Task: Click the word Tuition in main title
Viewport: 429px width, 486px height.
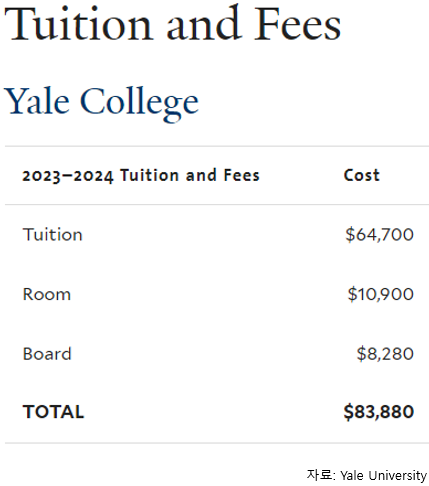Action: [x=79, y=25]
